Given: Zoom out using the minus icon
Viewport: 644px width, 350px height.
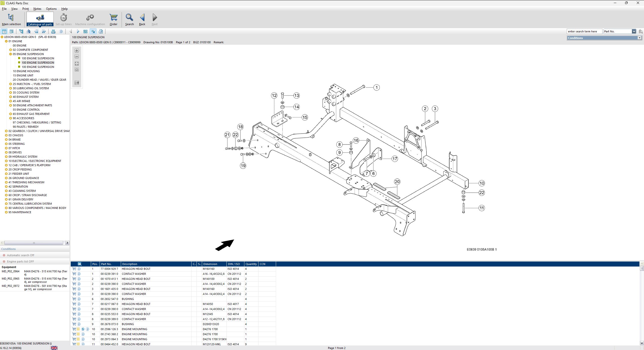Looking at the screenshot, I should coord(77,56).
